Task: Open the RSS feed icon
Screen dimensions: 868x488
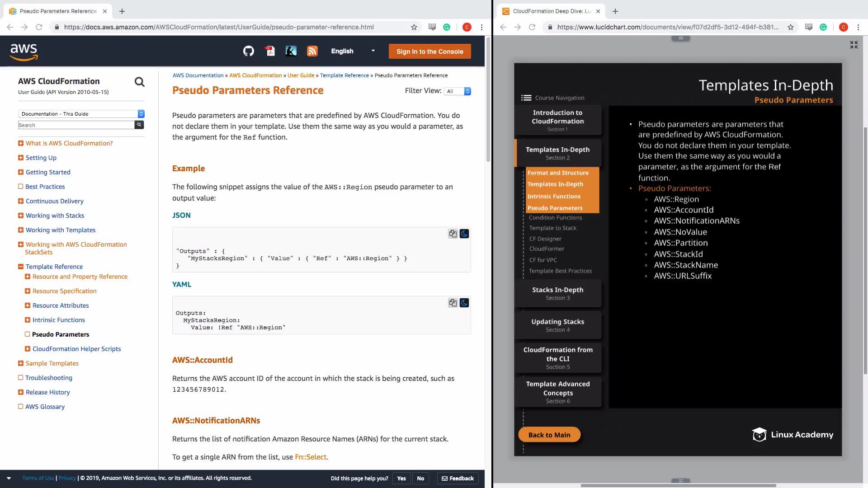Action: coord(312,51)
